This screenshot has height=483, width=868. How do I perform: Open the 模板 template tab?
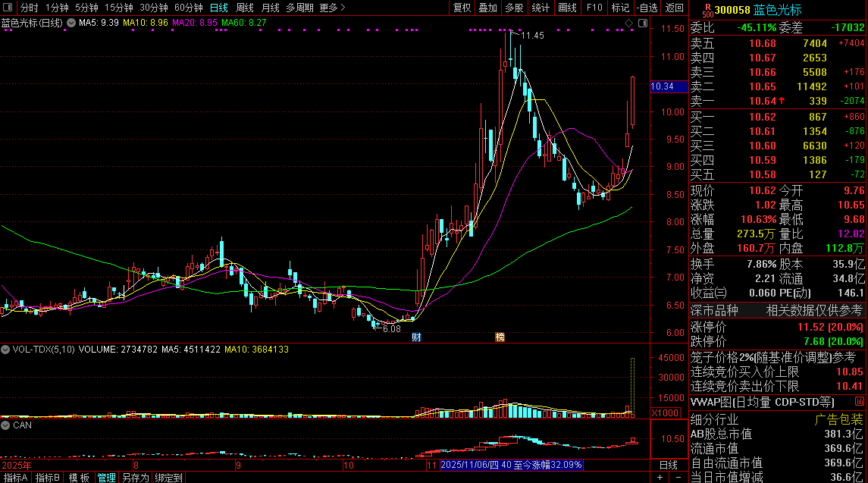tap(79, 478)
